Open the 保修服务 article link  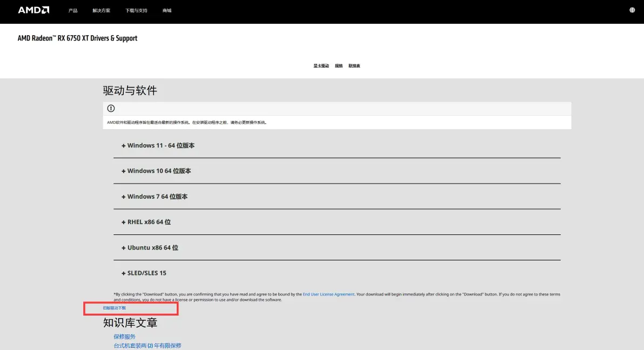[x=124, y=337]
